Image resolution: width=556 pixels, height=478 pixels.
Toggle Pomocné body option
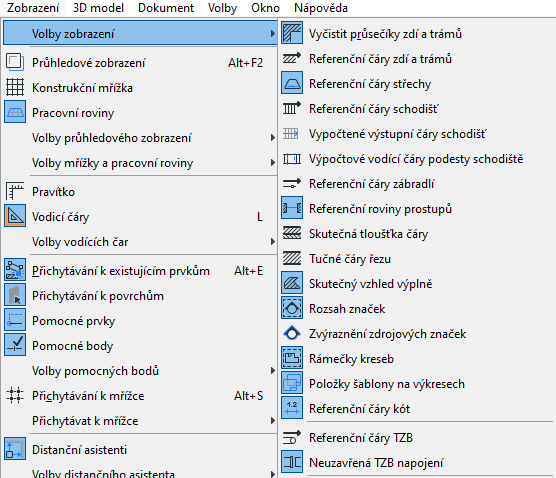[x=140, y=346]
